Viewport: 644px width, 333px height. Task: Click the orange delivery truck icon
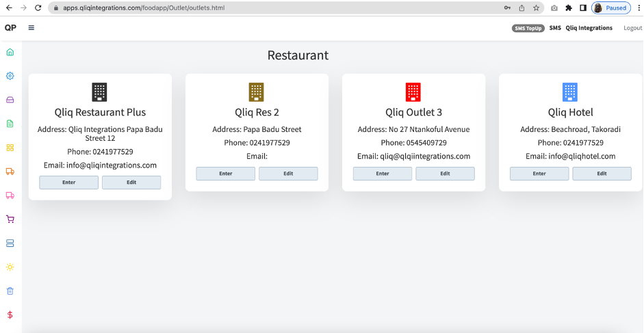tap(10, 172)
